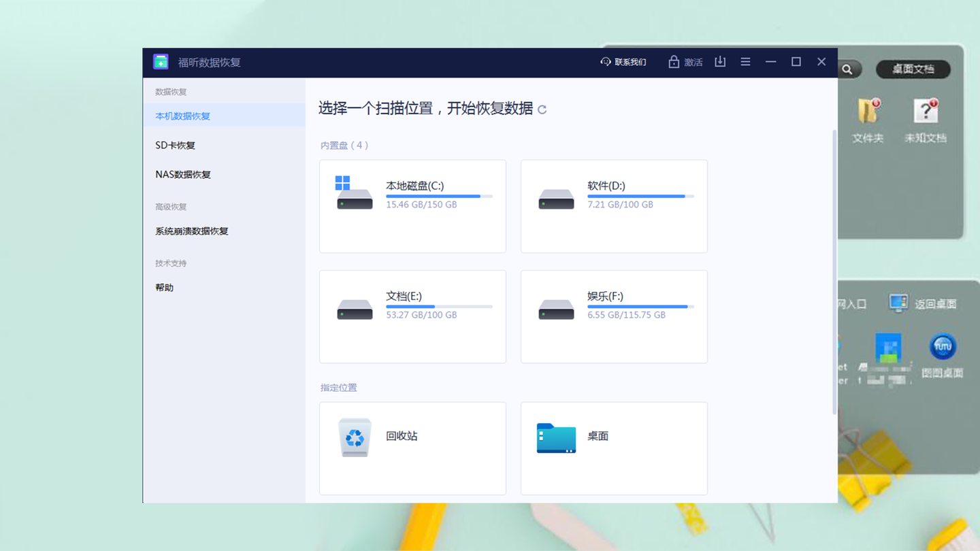This screenshot has height=551, width=980.
Task: Click the 文档(E:) usage bar
Action: (439, 307)
